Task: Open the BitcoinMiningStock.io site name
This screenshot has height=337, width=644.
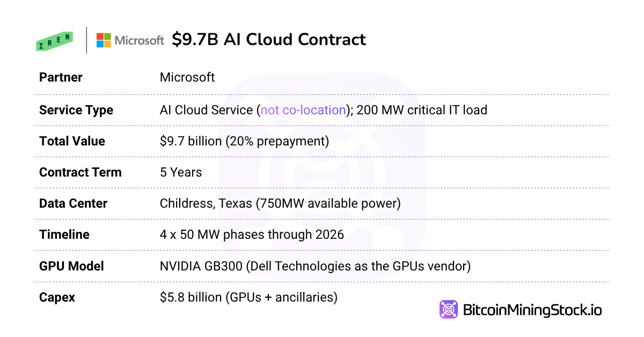Action: (x=532, y=310)
